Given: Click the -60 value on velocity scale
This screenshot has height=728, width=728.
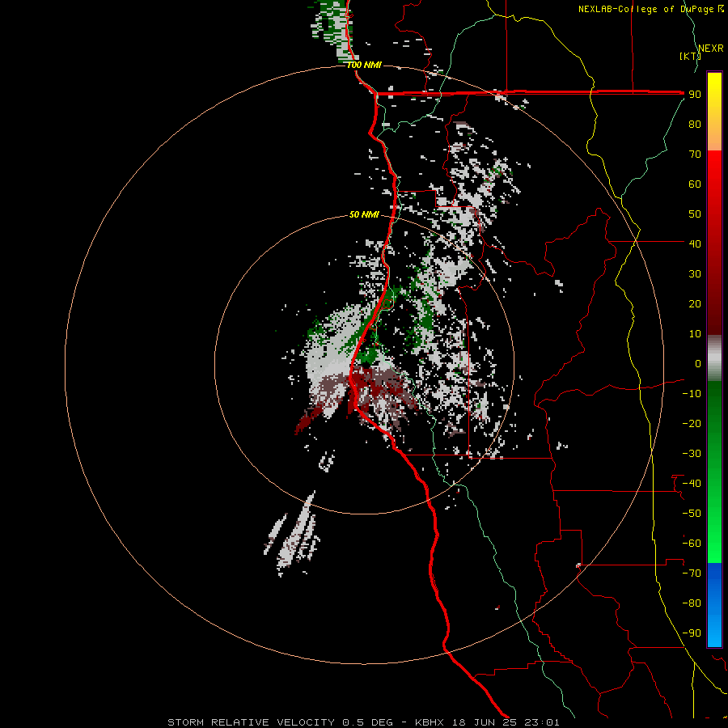Looking at the screenshot, I should [x=692, y=544].
